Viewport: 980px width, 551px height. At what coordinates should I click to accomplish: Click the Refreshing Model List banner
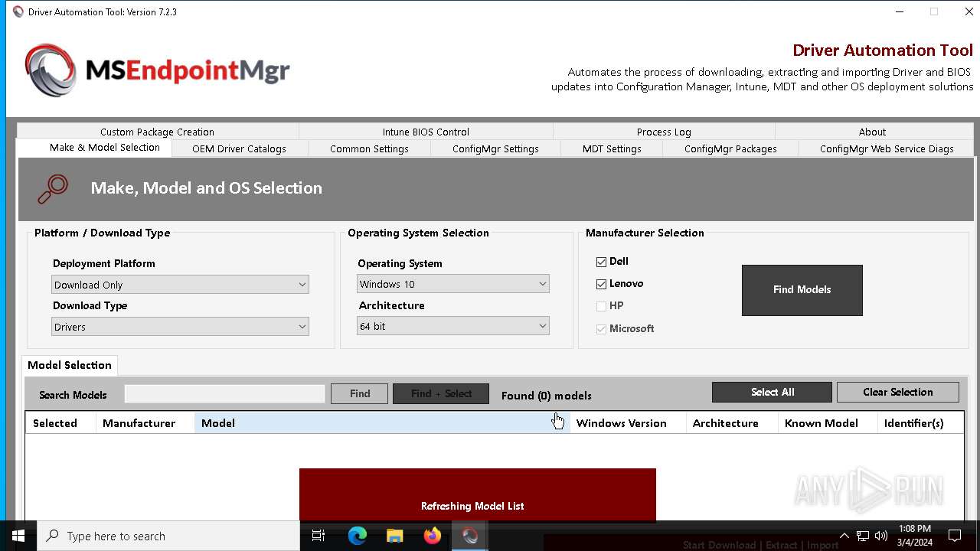point(478,495)
